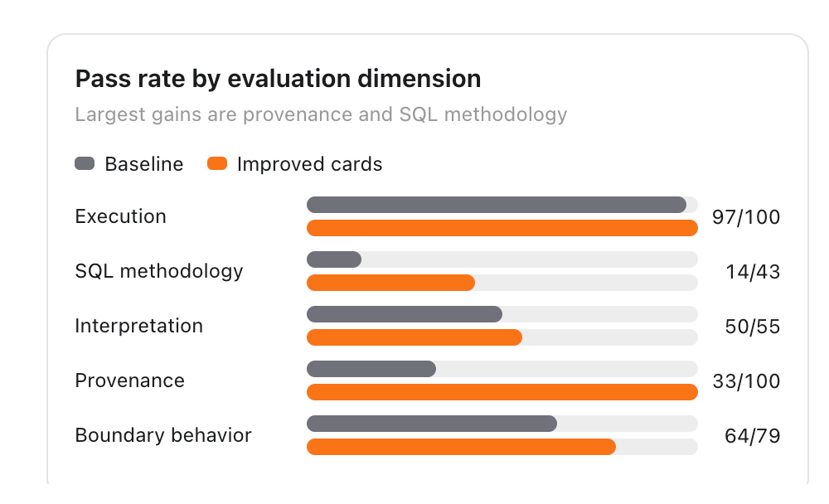
Task: Click the 64/79 score value
Action: (x=753, y=436)
